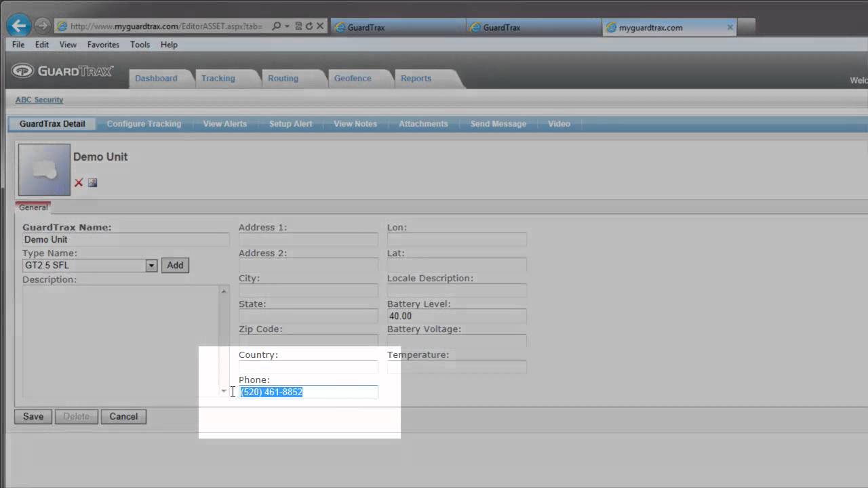Click the Phone number input field
This screenshot has width=868, height=488.
tap(309, 392)
